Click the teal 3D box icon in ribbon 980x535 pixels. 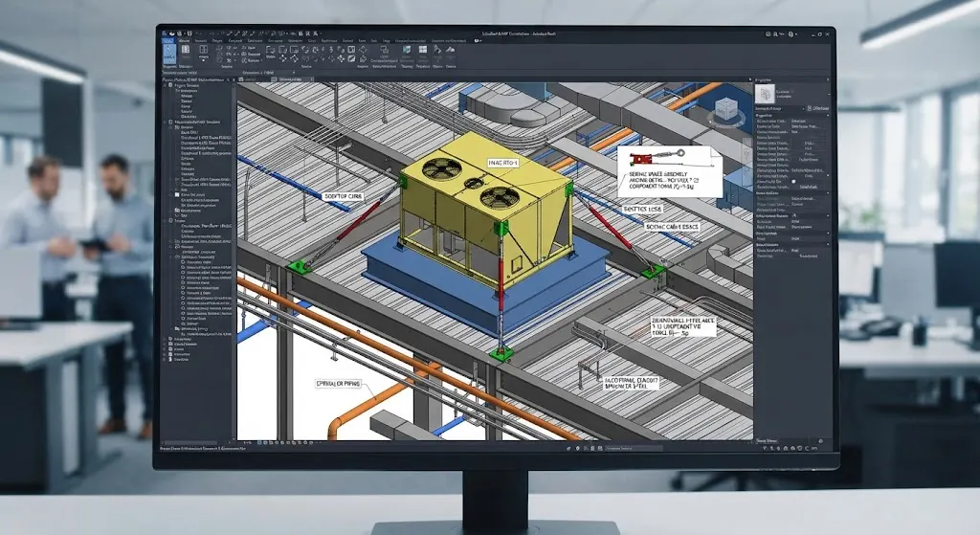pos(407,50)
